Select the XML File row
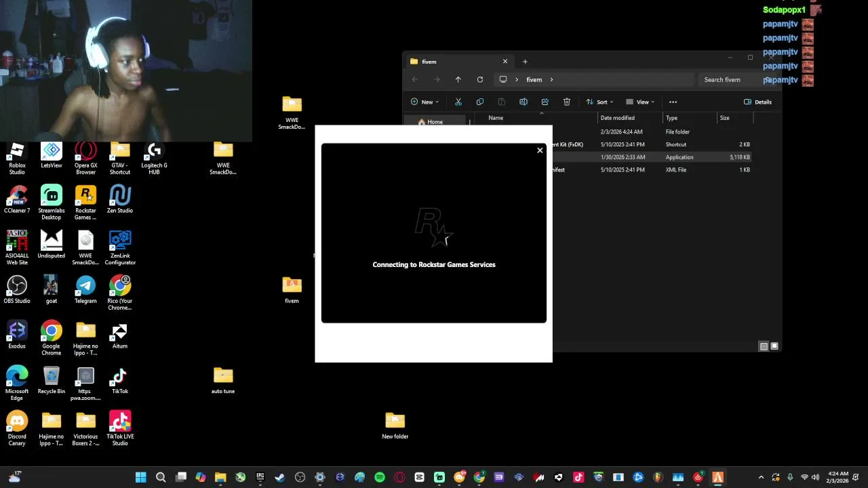868x488 pixels. pyautogui.click(x=652, y=170)
